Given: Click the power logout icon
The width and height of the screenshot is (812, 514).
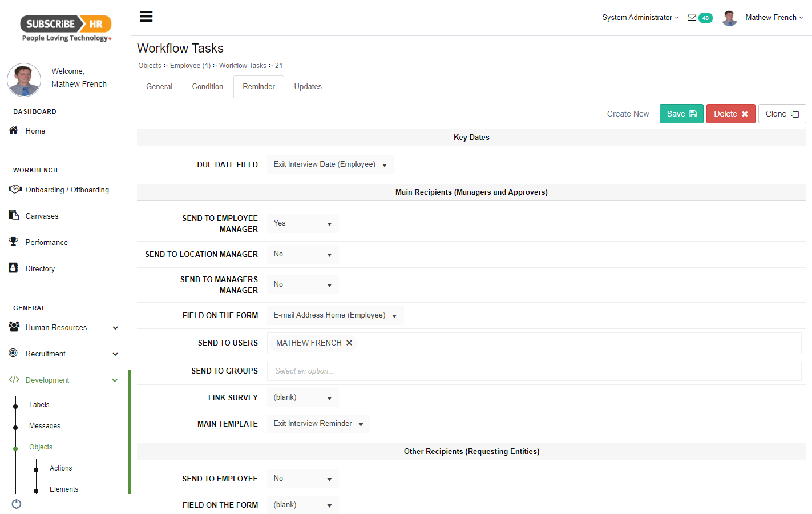Looking at the screenshot, I should 16,504.
